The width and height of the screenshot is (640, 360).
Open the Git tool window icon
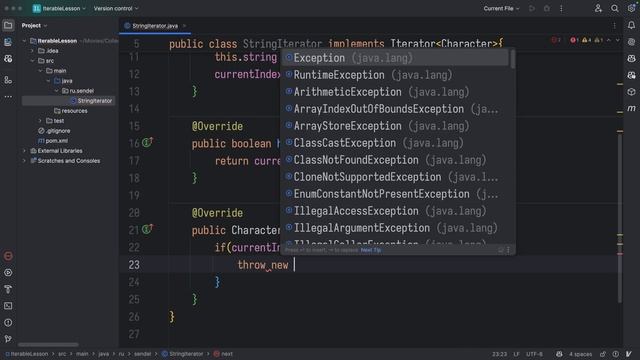pos(8,339)
